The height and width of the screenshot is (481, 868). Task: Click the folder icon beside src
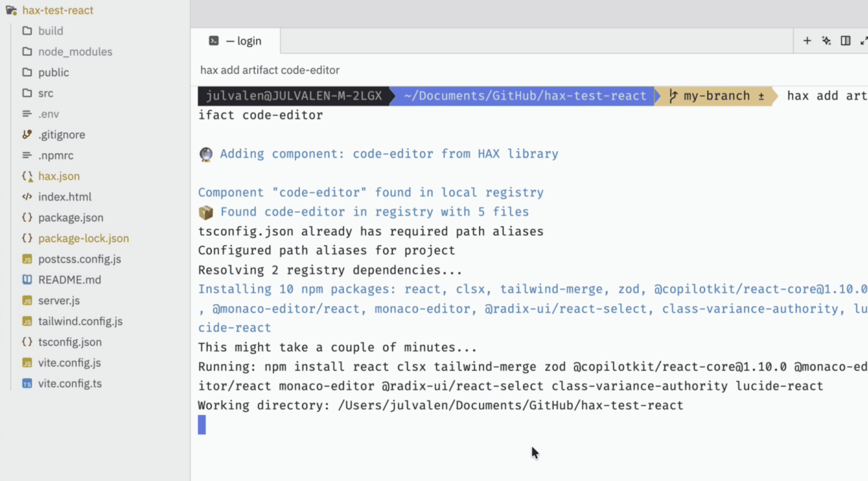[27, 93]
